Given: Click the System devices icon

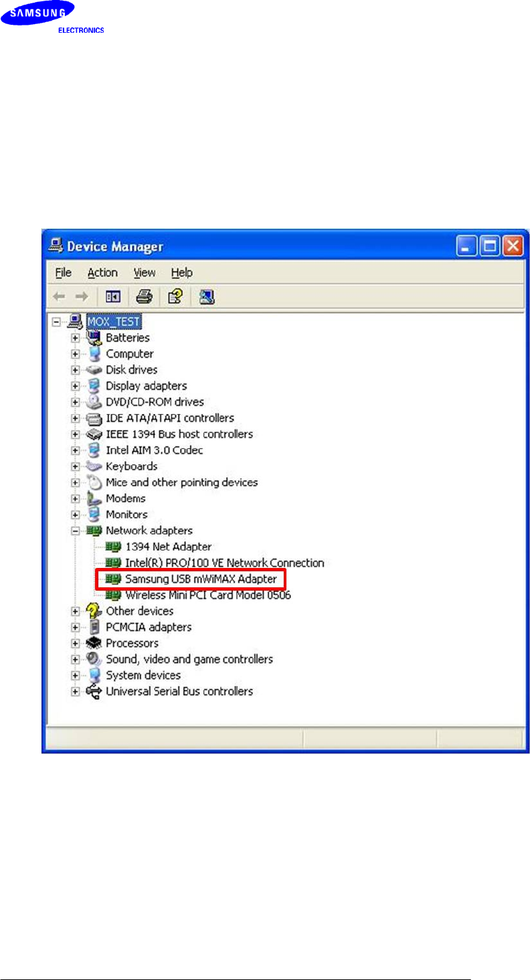Looking at the screenshot, I should pos(94,675).
